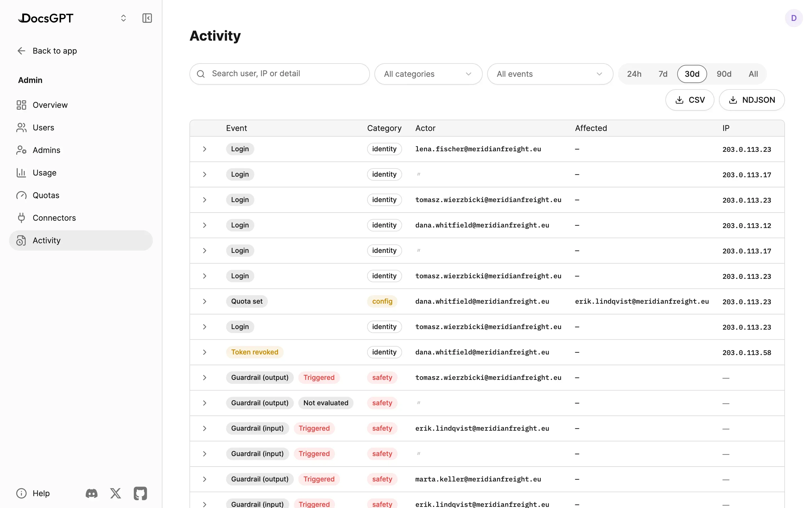Select the 7d time range
This screenshot has height=508, width=812.
[663, 74]
